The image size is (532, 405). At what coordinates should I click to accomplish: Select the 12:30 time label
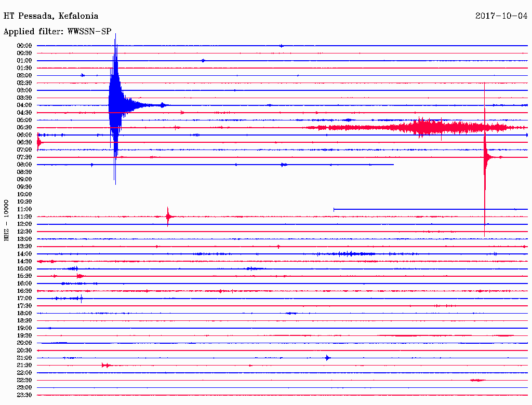(24, 232)
